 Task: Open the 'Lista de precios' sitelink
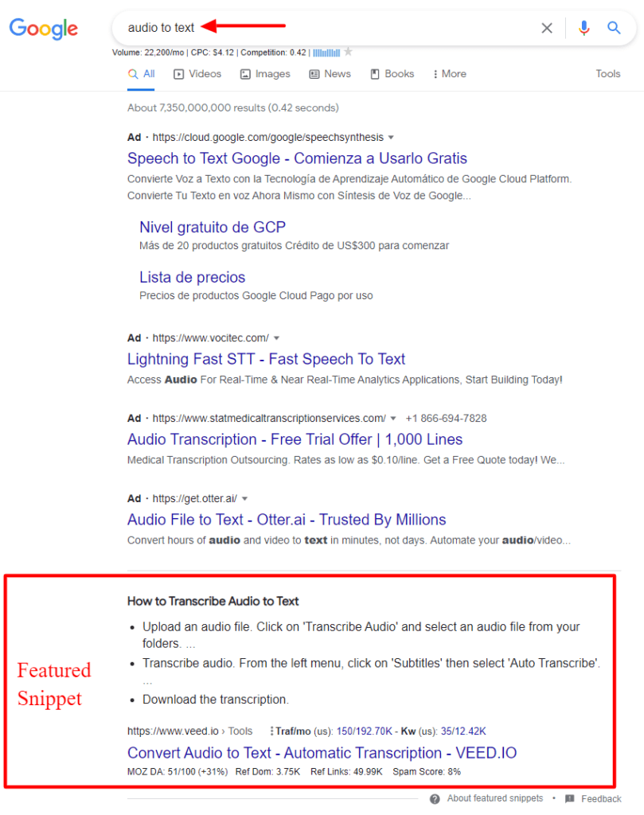[x=193, y=277]
